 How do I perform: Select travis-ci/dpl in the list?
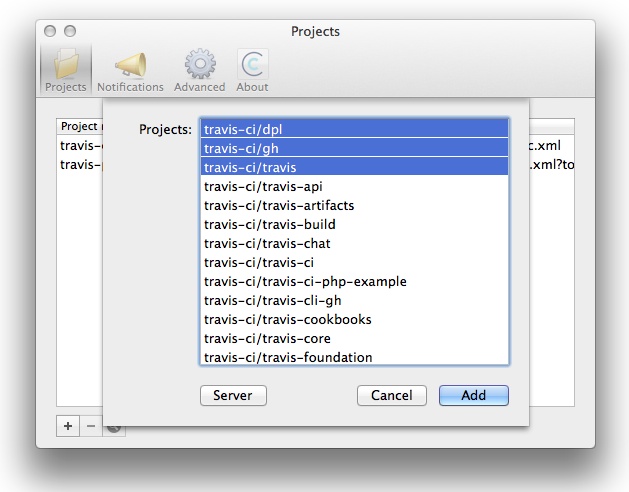(355, 129)
